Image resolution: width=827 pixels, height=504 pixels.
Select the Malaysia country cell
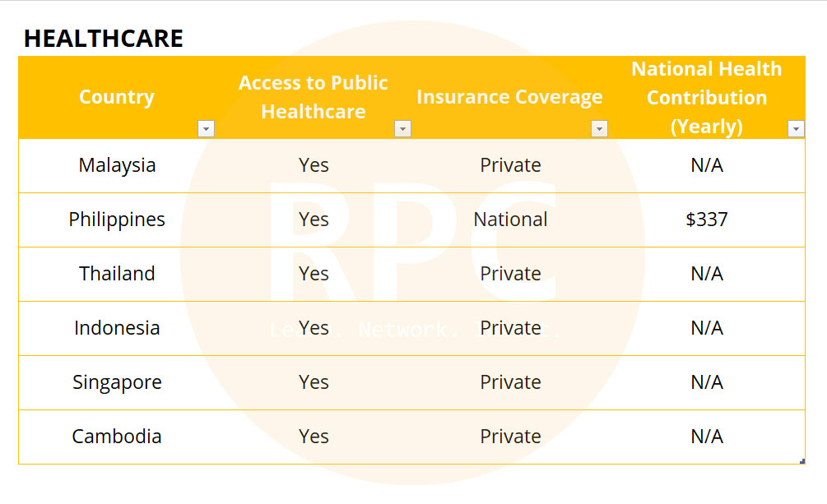pos(117,165)
